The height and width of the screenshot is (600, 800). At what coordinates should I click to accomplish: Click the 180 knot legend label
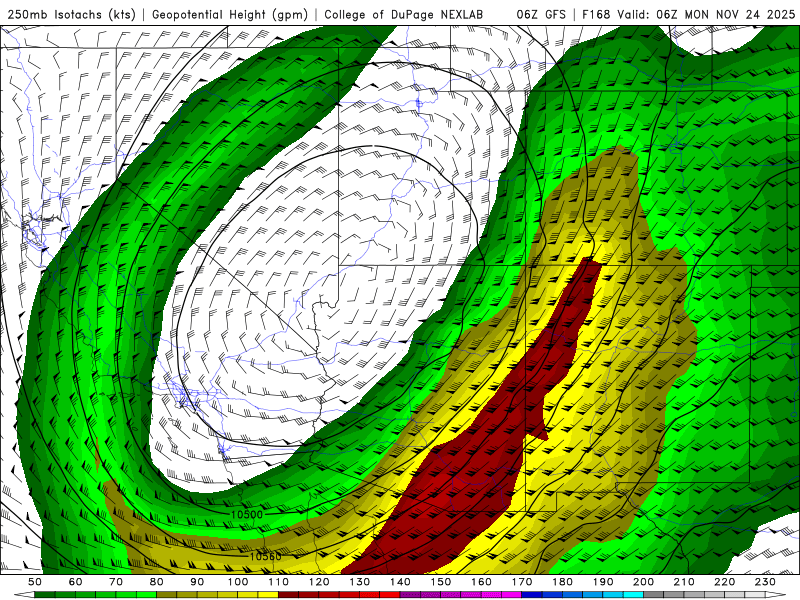(562, 582)
